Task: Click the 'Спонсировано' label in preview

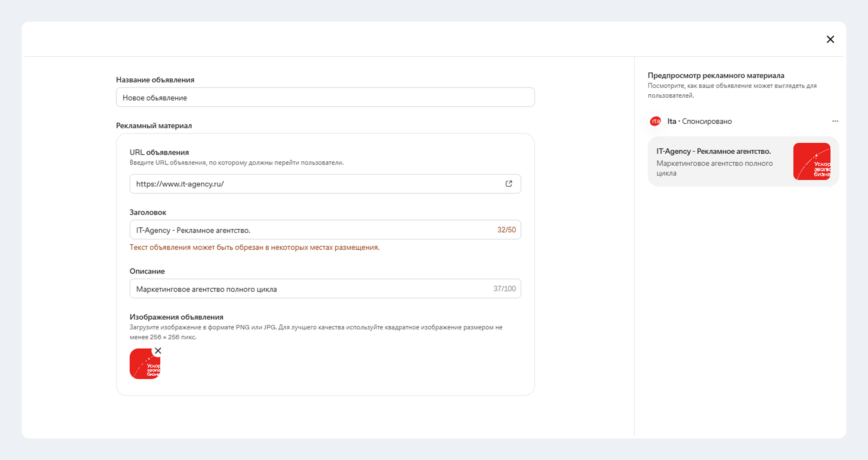Action: pyautogui.click(x=707, y=122)
